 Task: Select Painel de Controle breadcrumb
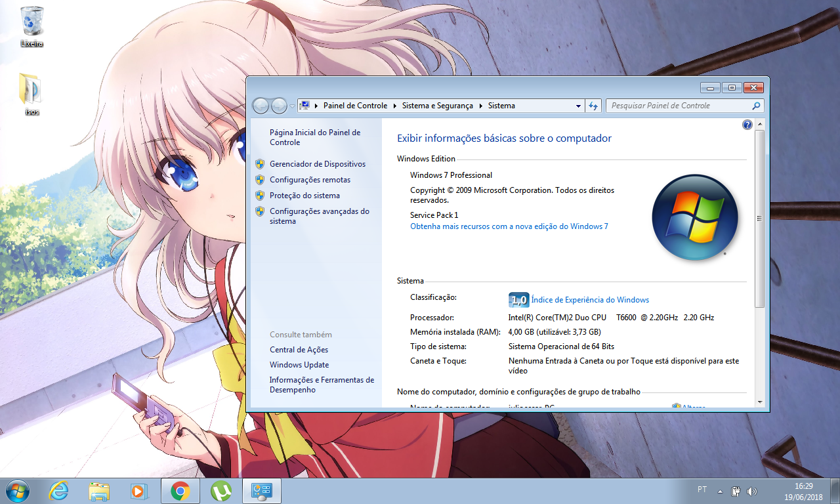point(355,106)
